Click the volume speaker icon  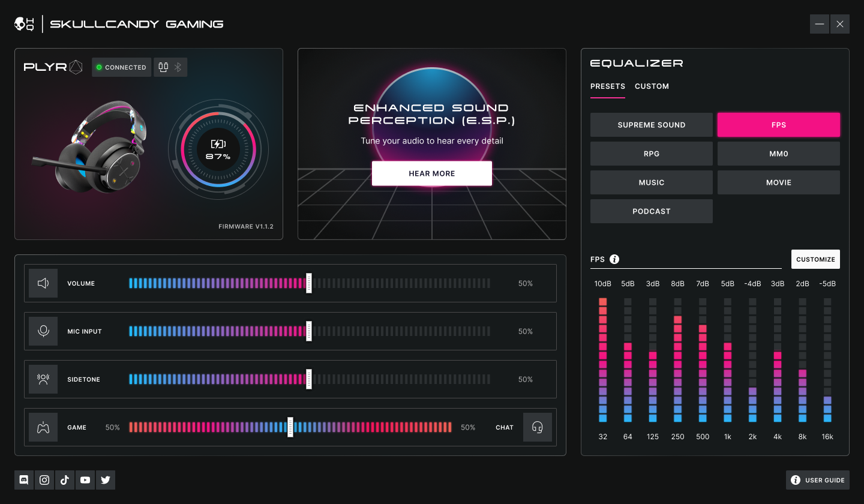43,283
